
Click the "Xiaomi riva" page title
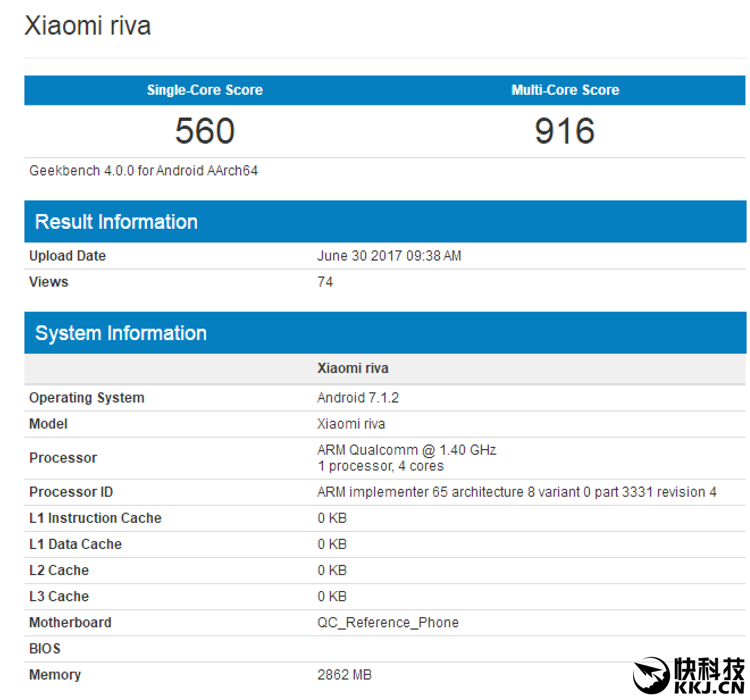pyautogui.click(x=88, y=26)
